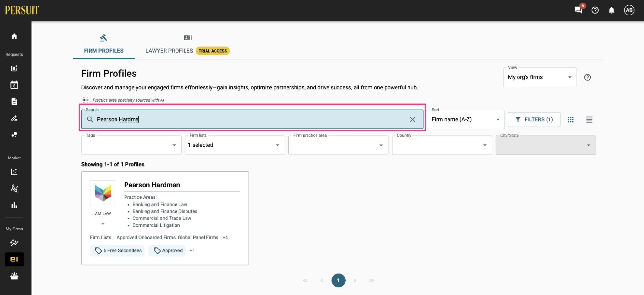Image resolution: width=644 pixels, height=295 pixels.
Task: Click 'Banking and Finance Disputes' practice area
Action: pos(165,211)
